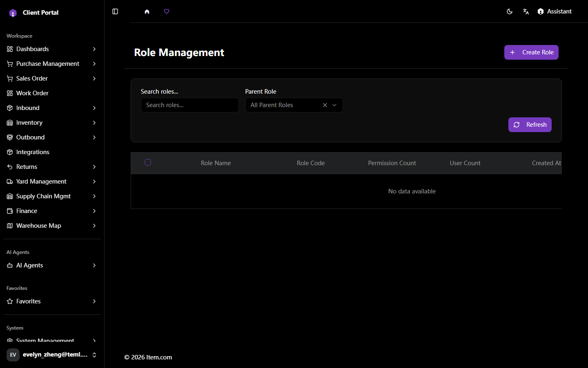Screen dimensions: 588x368
Task: Open the Inventory menu item
Action: coord(52,123)
